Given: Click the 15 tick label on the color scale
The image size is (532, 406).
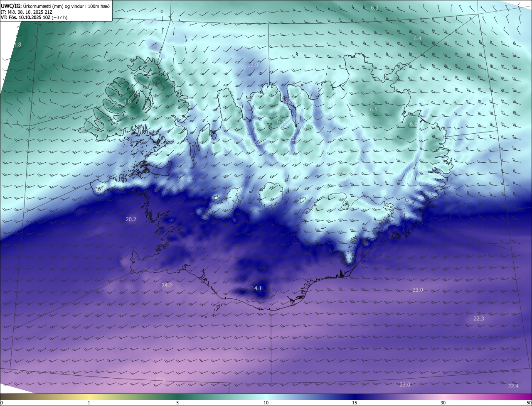Looking at the screenshot, I should (x=355, y=403).
